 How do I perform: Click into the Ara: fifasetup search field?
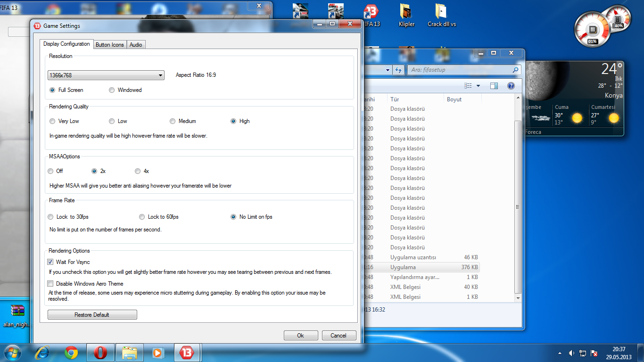pos(460,70)
